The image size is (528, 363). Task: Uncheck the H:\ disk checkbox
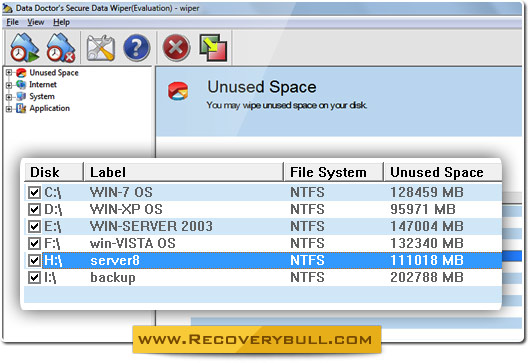(34, 260)
